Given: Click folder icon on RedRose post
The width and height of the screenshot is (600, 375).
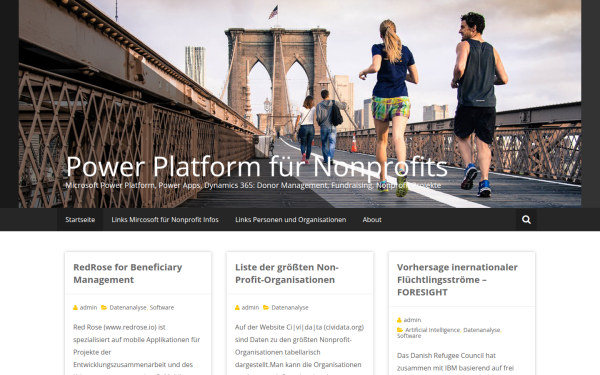Looking at the screenshot, I should [104, 307].
